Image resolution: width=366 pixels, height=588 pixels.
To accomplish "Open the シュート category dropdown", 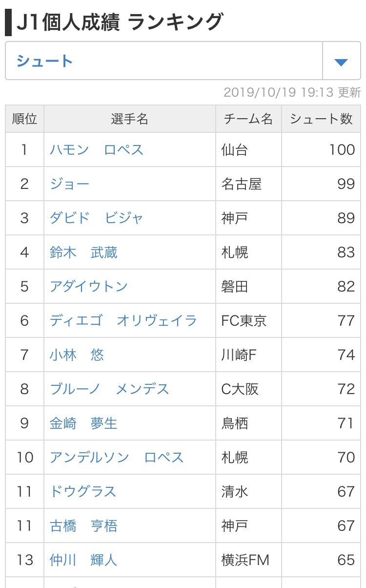I will [x=163, y=61].
